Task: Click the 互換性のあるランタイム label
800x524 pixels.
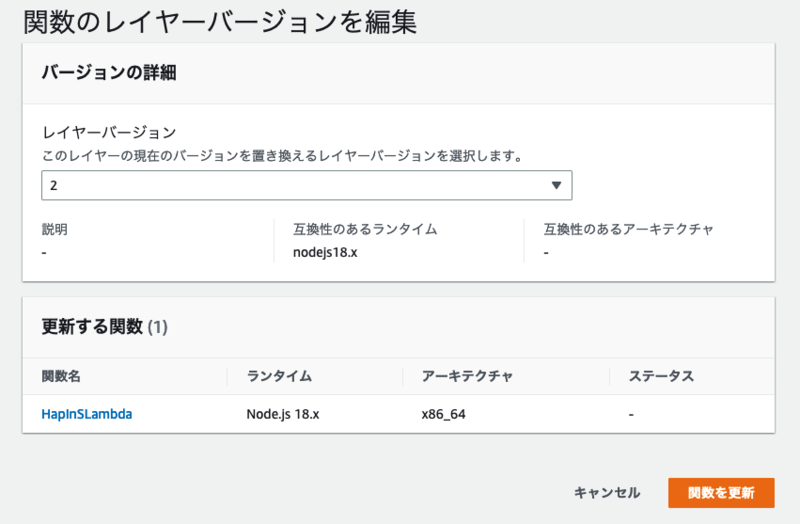Action: 365,229
